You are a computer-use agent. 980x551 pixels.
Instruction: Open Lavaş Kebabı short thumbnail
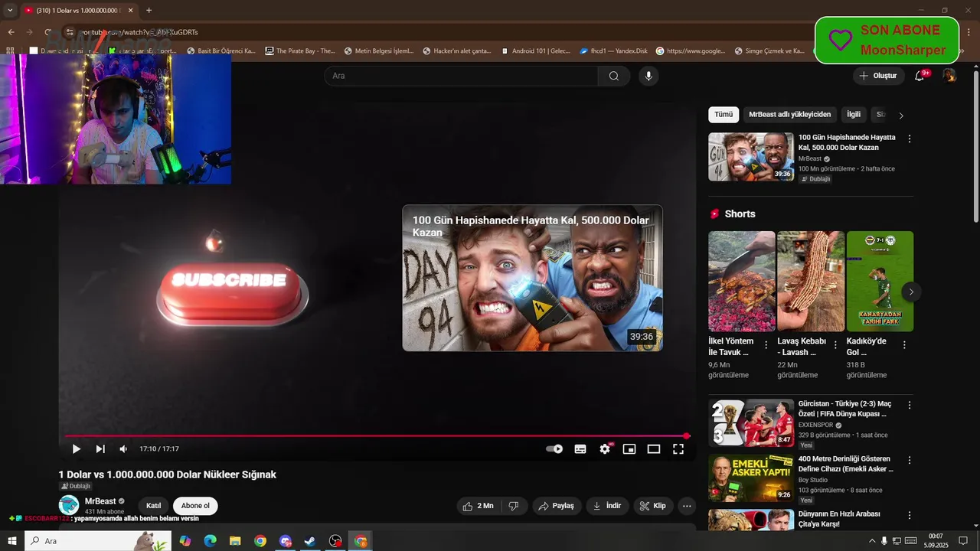coord(811,281)
